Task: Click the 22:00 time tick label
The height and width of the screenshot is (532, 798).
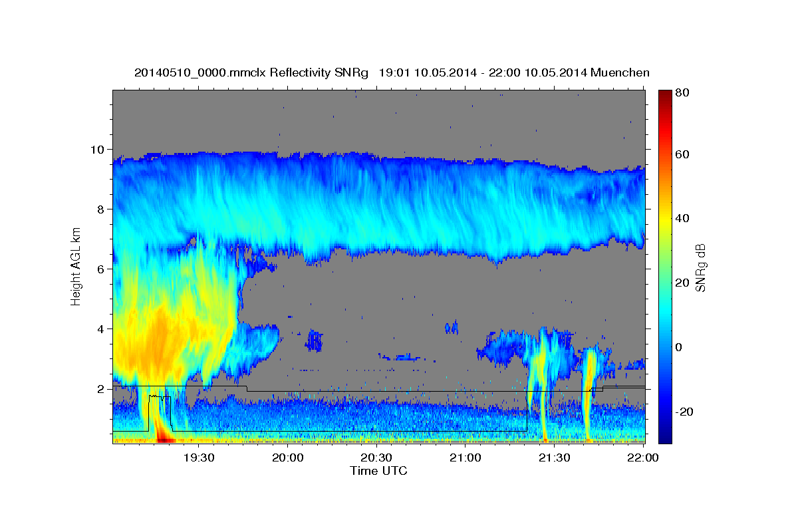Action: (x=643, y=458)
